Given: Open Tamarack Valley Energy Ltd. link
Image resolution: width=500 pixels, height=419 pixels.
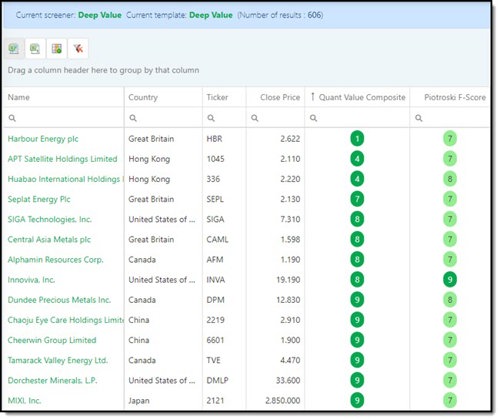Looking at the screenshot, I should pos(58,360).
